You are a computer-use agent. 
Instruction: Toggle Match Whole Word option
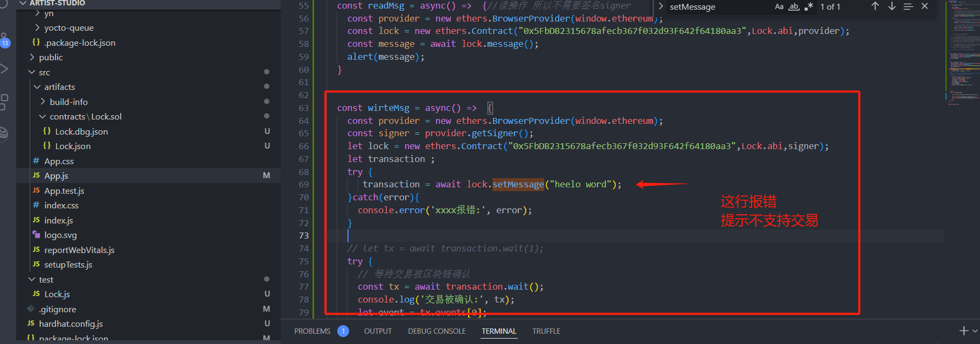tap(794, 6)
